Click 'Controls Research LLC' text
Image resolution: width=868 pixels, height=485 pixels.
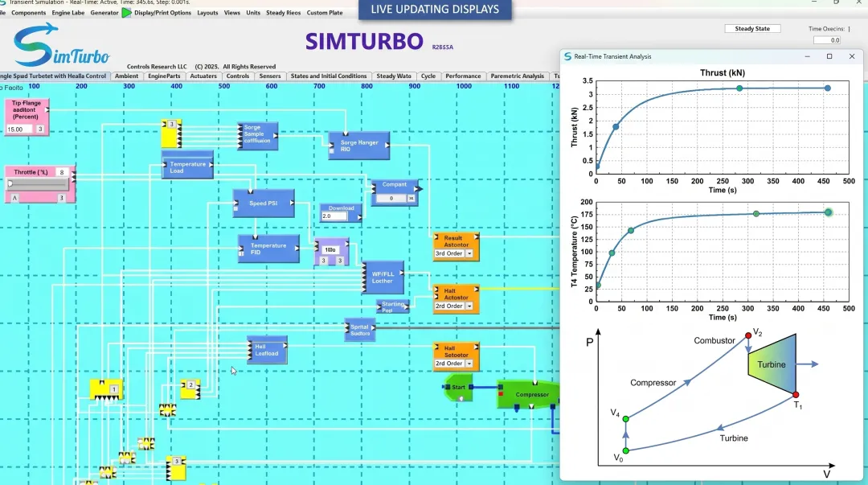(157, 67)
